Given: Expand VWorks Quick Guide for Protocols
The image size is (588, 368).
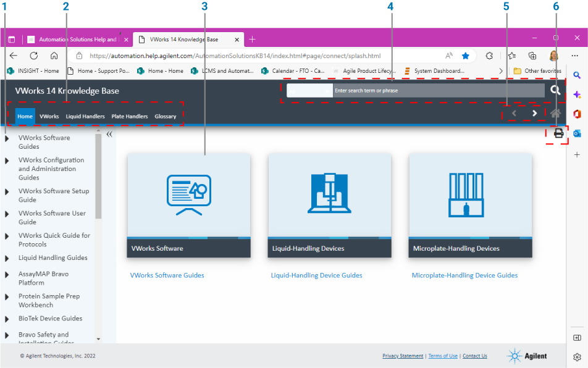Looking at the screenshot, I should point(7,236).
